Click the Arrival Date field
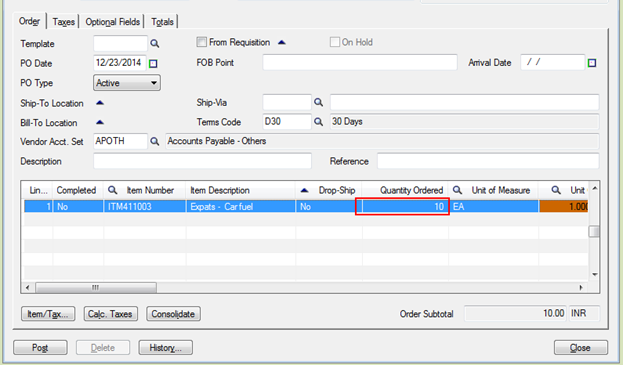623x365 pixels. (x=553, y=62)
